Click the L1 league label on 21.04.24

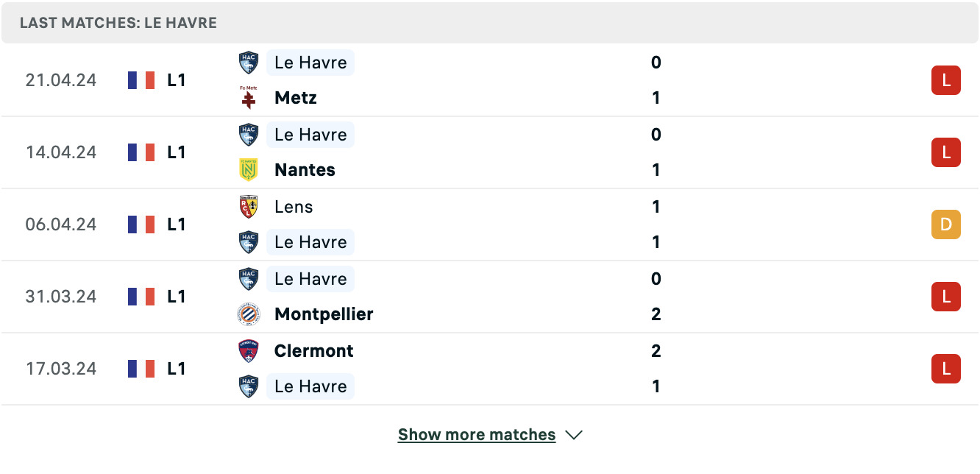(x=177, y=80)
